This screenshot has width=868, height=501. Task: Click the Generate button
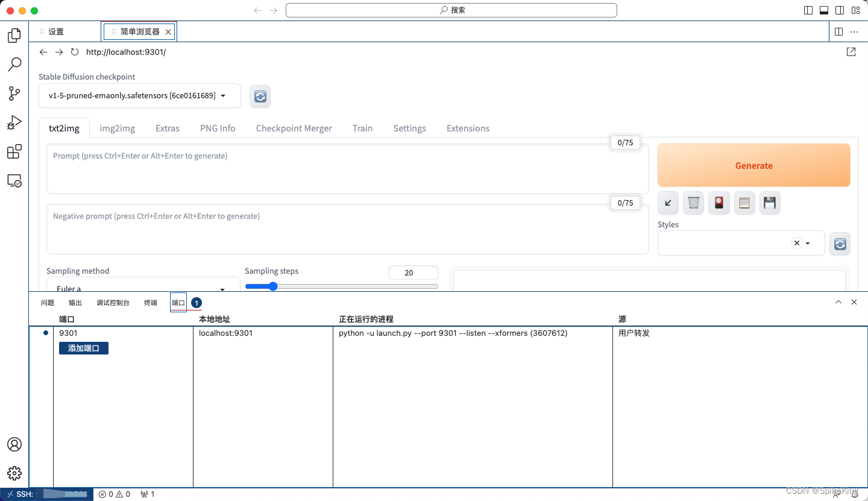pyautogui.click(x=754, y=165)
